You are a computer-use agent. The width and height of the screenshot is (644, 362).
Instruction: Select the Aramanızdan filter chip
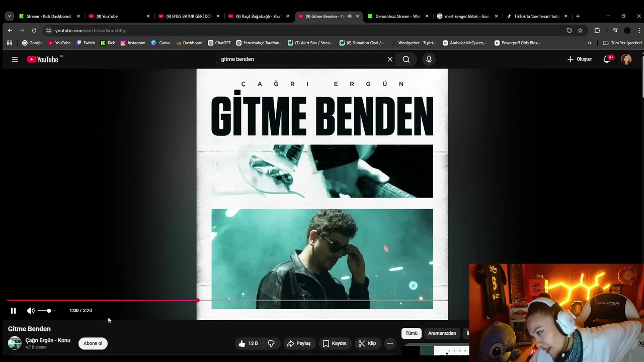point(442,333)
